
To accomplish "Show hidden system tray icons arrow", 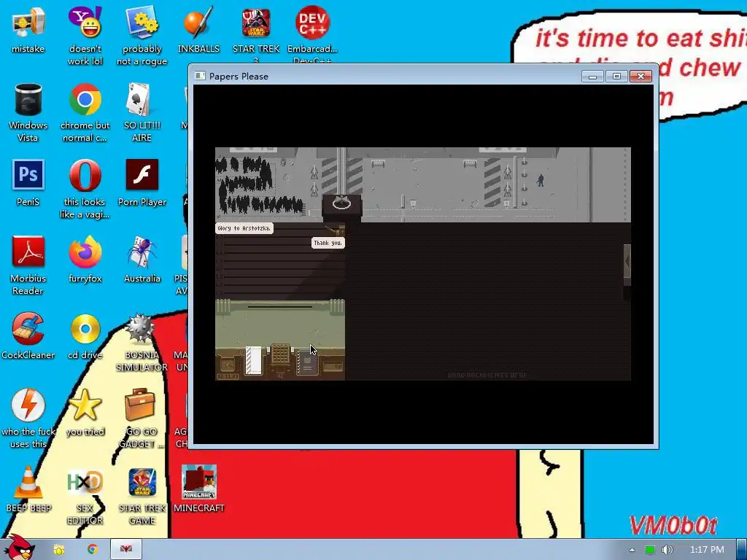I will pyautogui.click(x=632, y=550).
